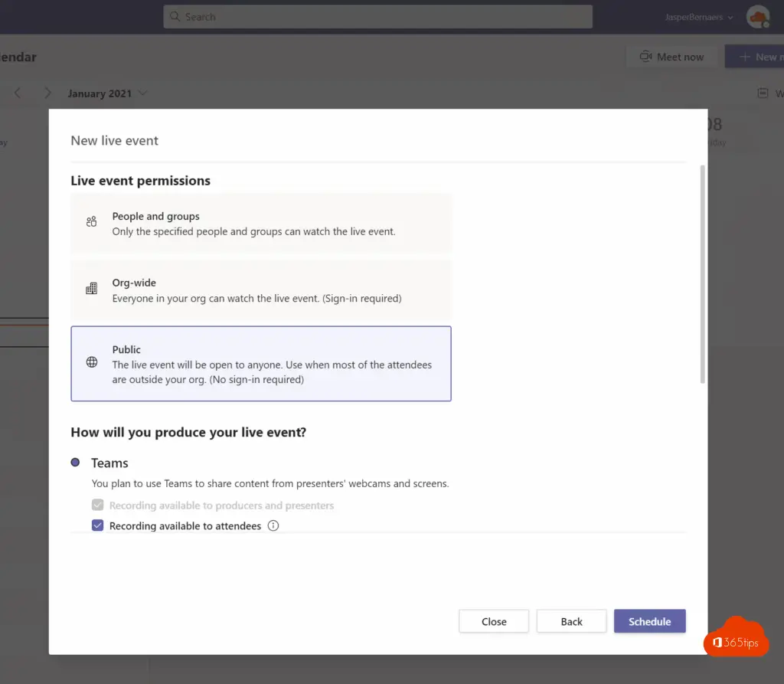784x684 pixels.
Task: Click the People and groups icon
Action: pos(92,221)
